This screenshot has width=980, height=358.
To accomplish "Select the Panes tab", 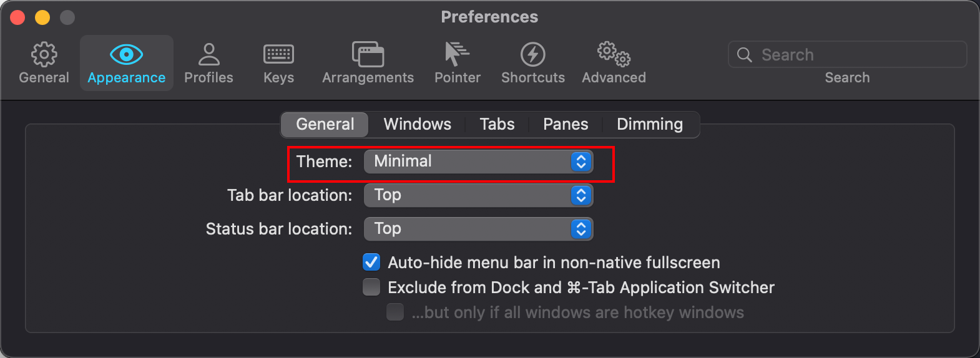I will (565, 124).
